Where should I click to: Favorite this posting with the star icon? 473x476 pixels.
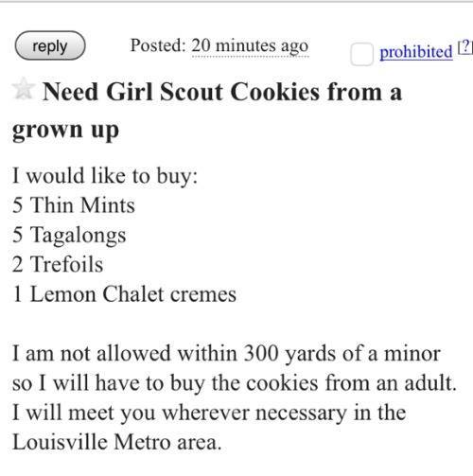pyautogui.click(x=23, y=88)
